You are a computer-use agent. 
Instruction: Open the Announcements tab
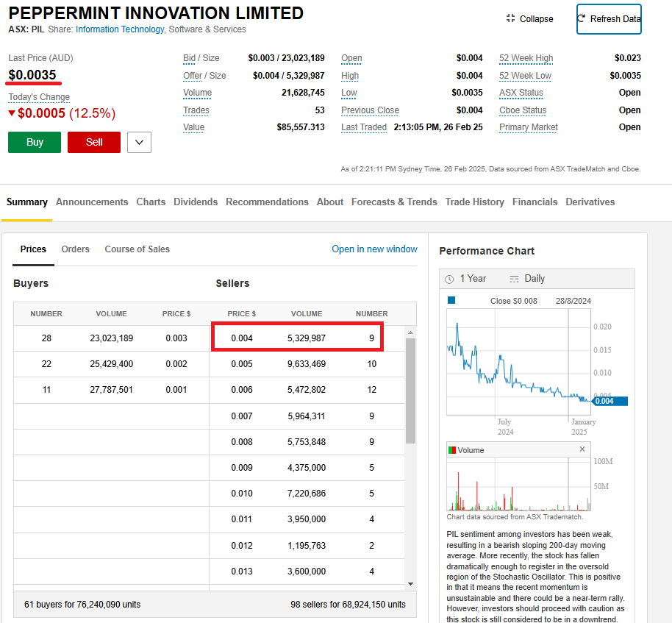(92, 202)
